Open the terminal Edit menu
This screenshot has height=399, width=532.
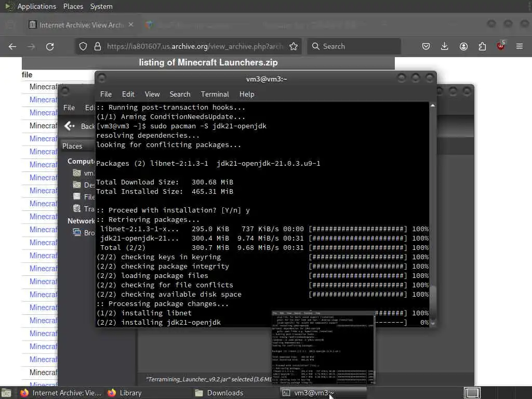click(x=128, y=95)
